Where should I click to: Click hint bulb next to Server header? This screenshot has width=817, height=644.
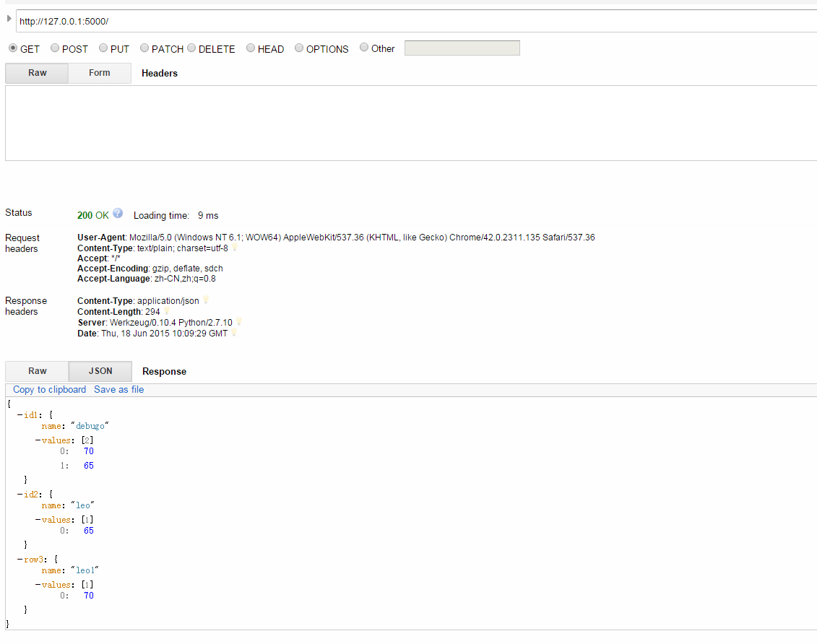click(239, 322)
